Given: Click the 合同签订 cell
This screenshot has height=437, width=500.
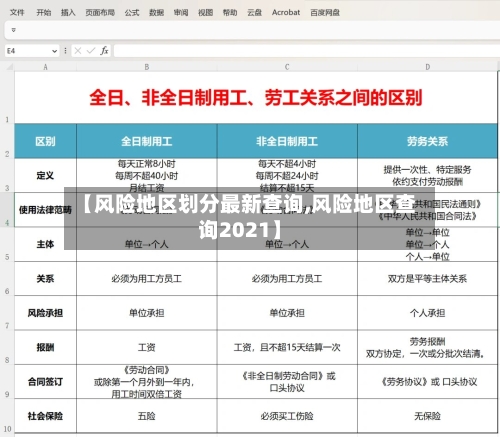Looking at the screenshot, I should [x=46, y=382].
